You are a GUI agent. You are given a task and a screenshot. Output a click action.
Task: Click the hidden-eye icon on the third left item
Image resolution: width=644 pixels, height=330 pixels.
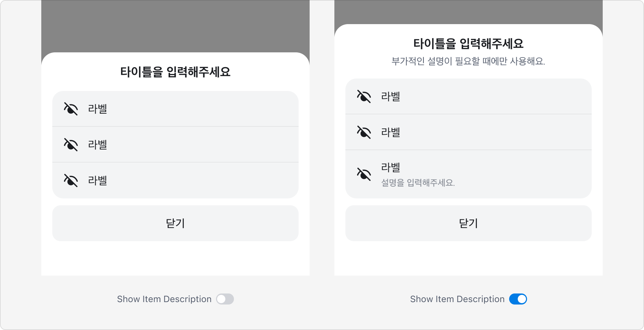(x=71, y=180)
